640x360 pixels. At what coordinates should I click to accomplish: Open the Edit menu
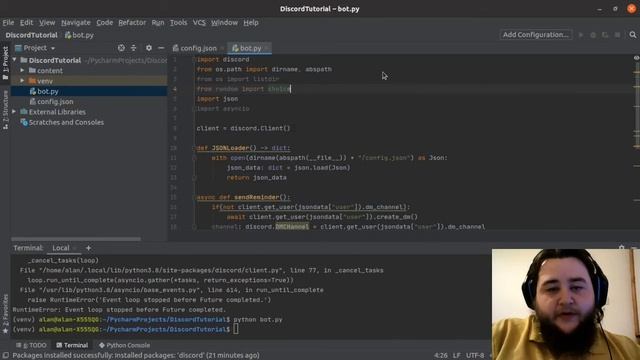point(27,22)
